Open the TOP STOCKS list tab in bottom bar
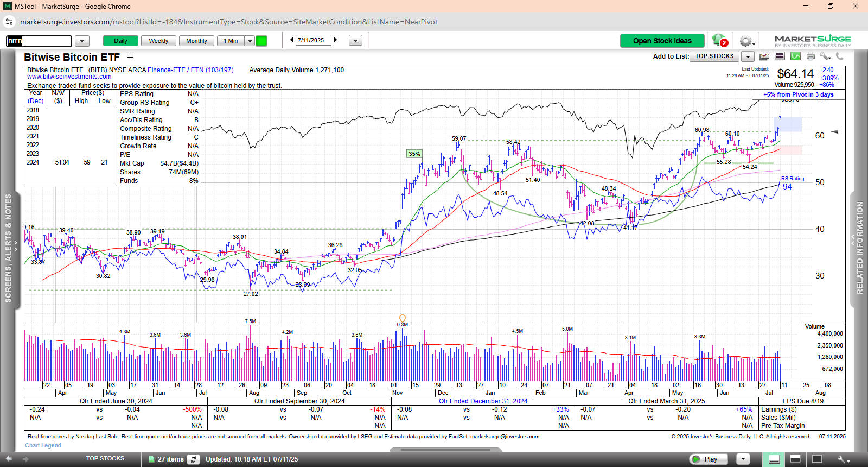This screenshot has width=868, height=467. (105, 459)
